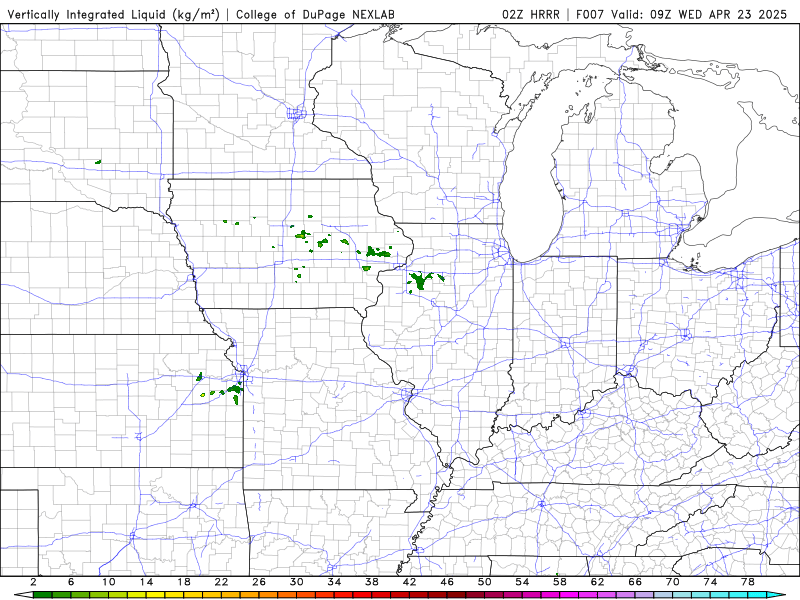Click the legend value '18'
The width and height of the screenshot is (800, 600).
(184, 582)
